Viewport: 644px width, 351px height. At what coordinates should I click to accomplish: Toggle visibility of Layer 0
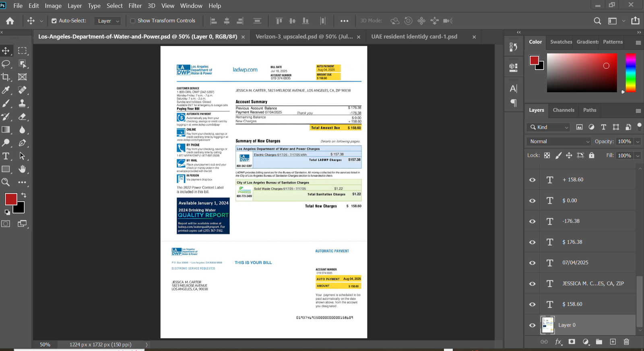coord(533,325)
